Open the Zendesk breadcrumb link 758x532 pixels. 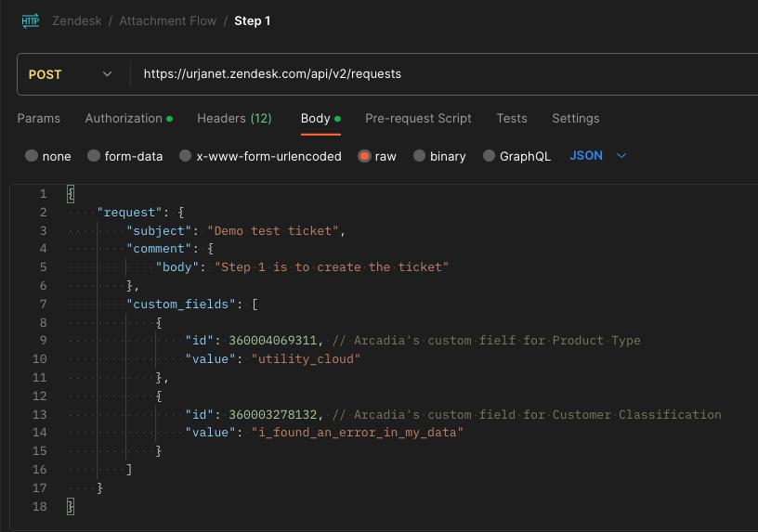(x=77, y=20)
